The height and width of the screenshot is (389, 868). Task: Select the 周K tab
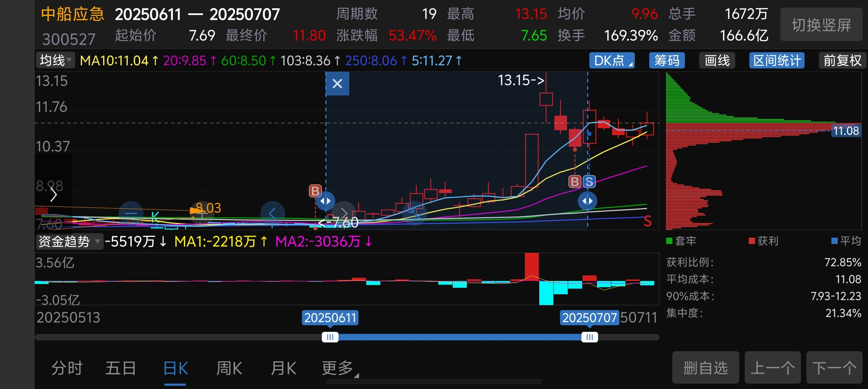point(229,368)
